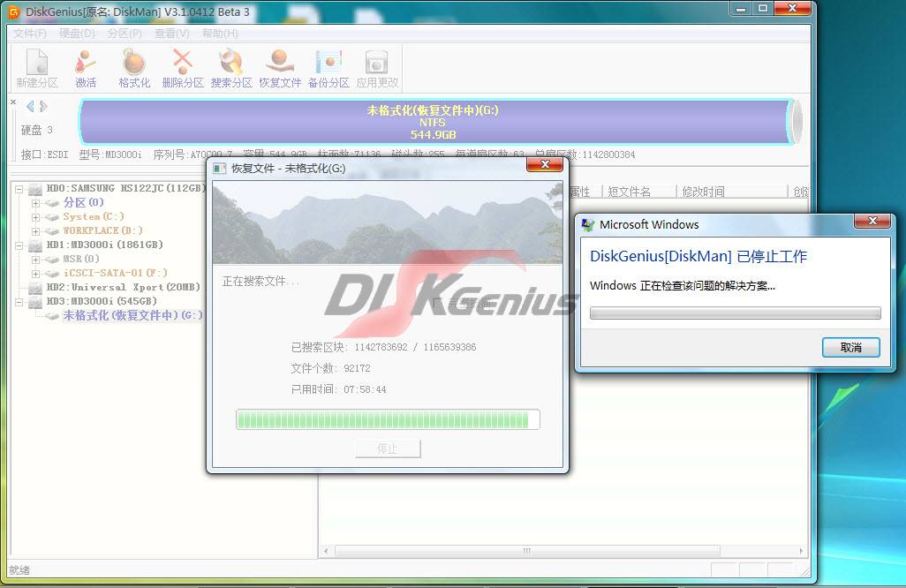Viewport: 906px width, 588px height.
Task: Click 取消 in the Microsoft Windows dialog
Action: [851, 348]
